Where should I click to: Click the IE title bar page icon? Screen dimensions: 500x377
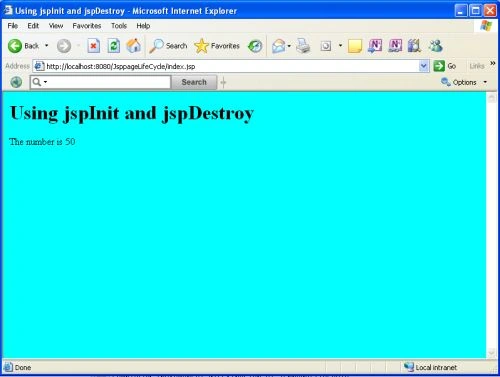8,11
